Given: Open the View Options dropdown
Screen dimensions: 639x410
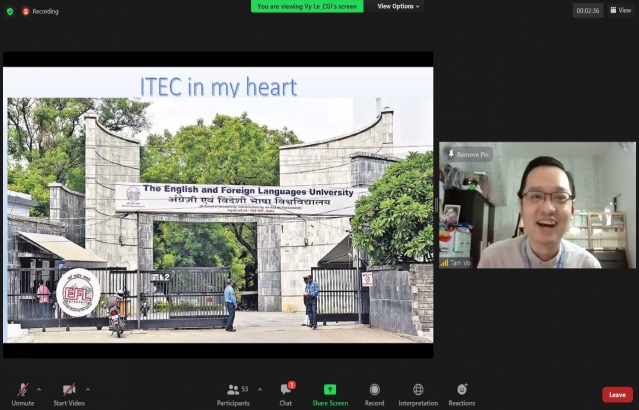Looking at the screenshot, I should pos(398,7).
